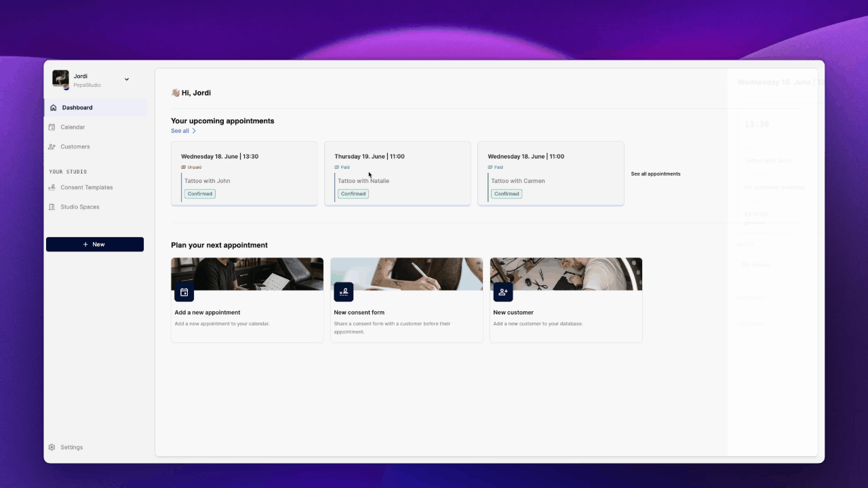Open the Tattoo with Carmen appointment card

(x=551, y=174)
